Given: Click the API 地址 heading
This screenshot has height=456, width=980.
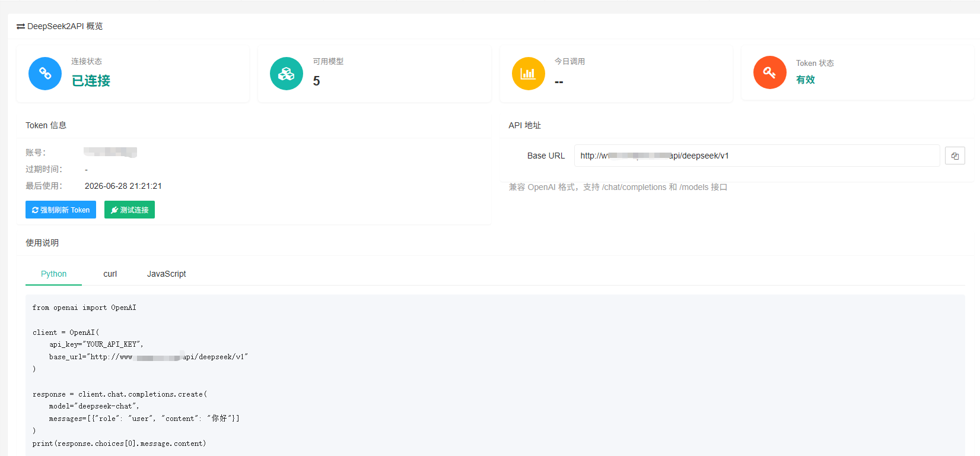Looking at the screenshot, I should click(x=525, y=125).
